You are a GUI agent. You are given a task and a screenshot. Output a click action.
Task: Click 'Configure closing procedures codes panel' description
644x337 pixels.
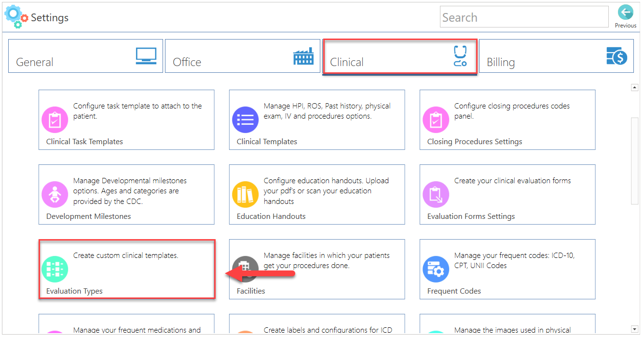(x=512, y=111)
